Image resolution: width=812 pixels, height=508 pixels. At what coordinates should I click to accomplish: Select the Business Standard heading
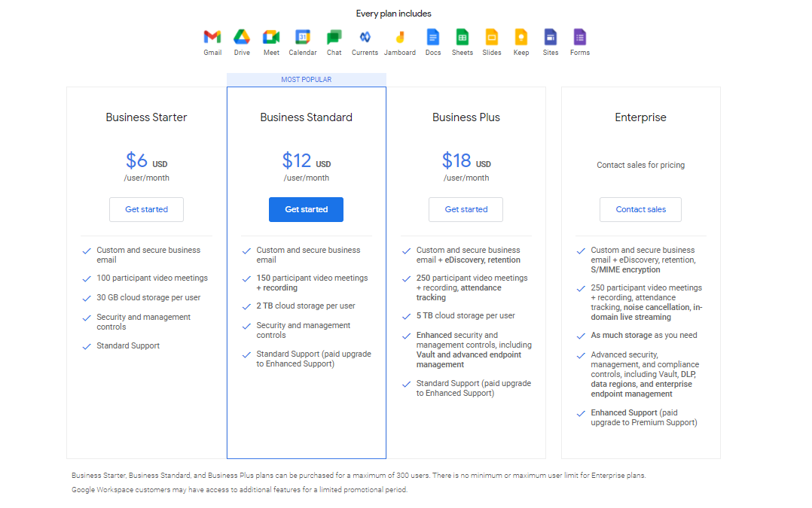(x=306, y=117)
